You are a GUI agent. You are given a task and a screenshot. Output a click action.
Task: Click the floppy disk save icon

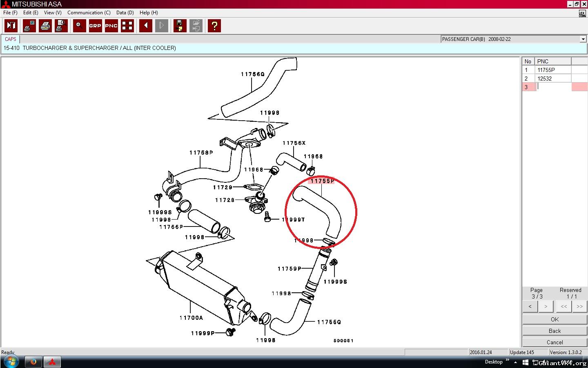click(180, 26)
